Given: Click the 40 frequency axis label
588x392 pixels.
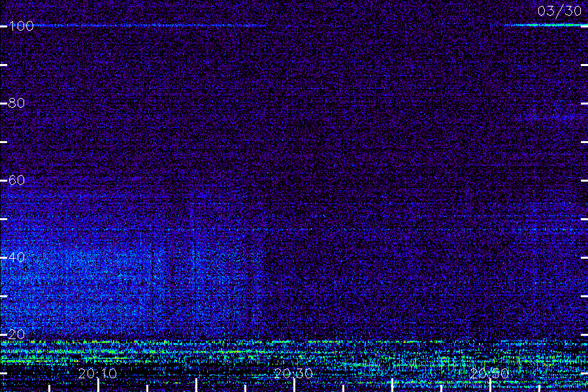Looking at the screenshot, I should [16, 257].
